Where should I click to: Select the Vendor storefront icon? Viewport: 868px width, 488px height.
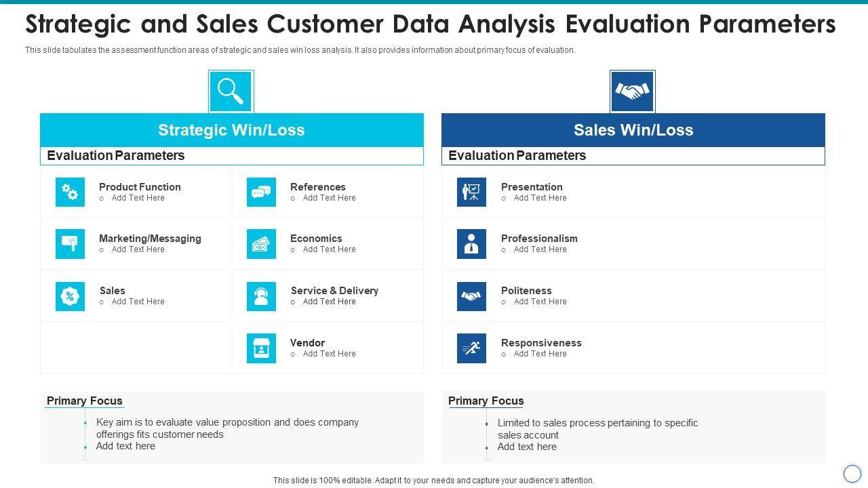[261, 348]
